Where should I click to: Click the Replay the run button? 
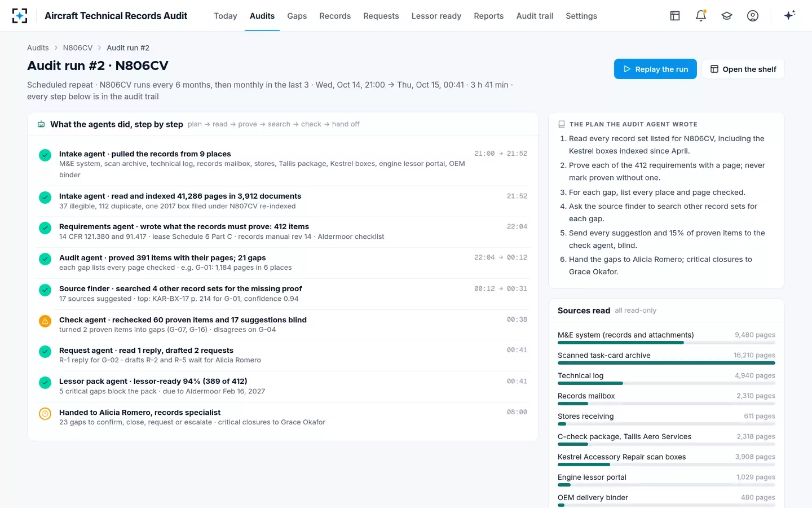click(x=655, y=69)
